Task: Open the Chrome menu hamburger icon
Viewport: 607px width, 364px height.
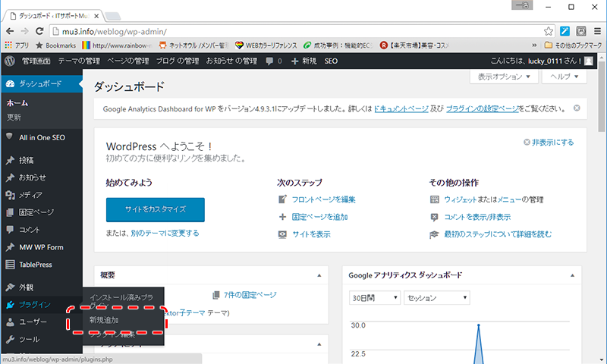Action: (597, 31)
